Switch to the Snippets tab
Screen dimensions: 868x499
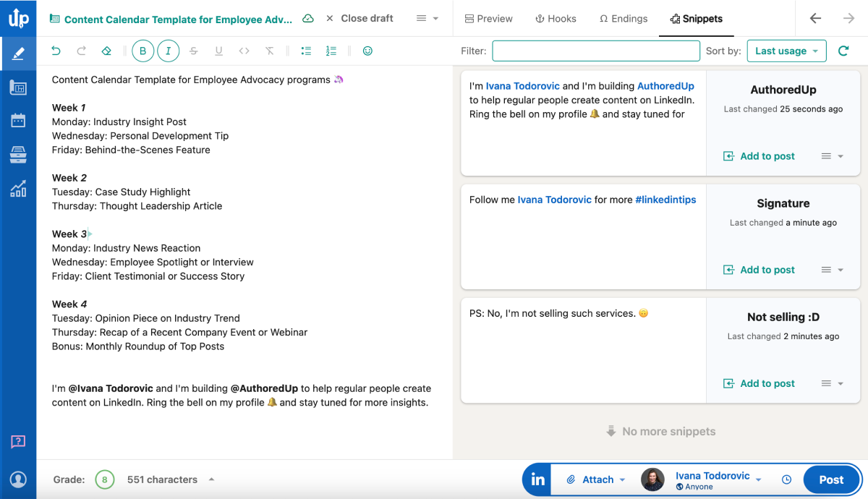click(696, 18)
